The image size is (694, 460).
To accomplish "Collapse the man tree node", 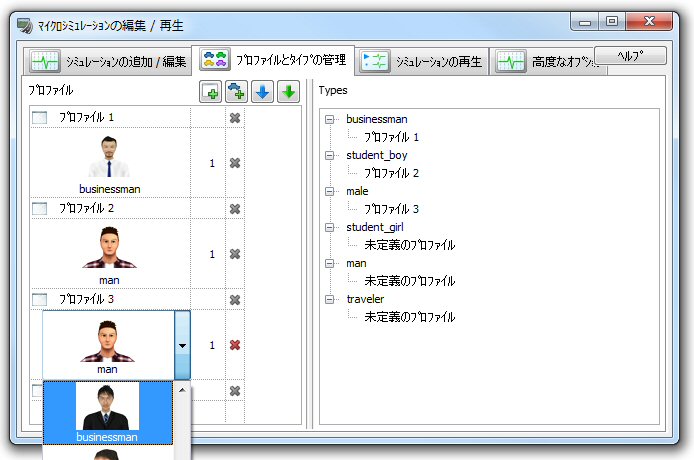I will point(329,263).
